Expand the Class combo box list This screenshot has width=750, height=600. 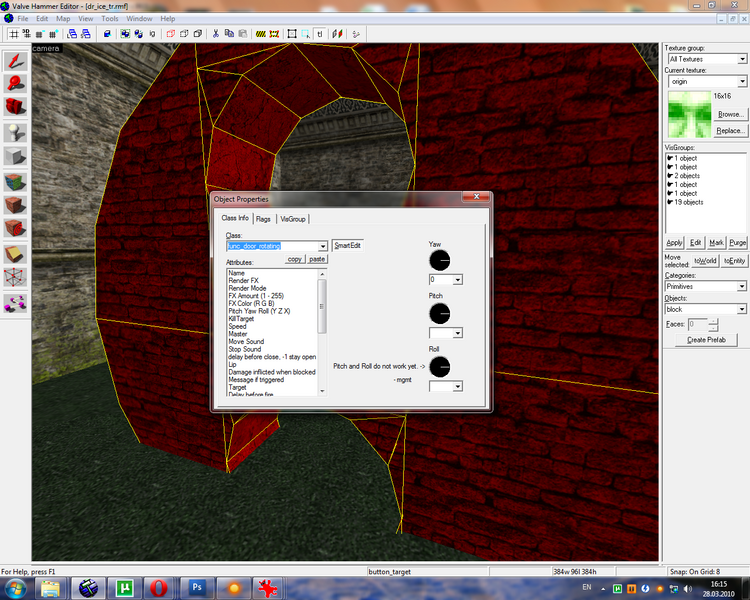pos(323,246)
